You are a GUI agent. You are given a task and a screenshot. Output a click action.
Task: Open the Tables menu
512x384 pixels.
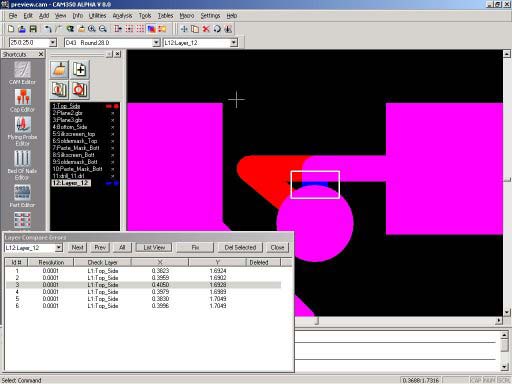pyautogui.click(x=165, y=16)
